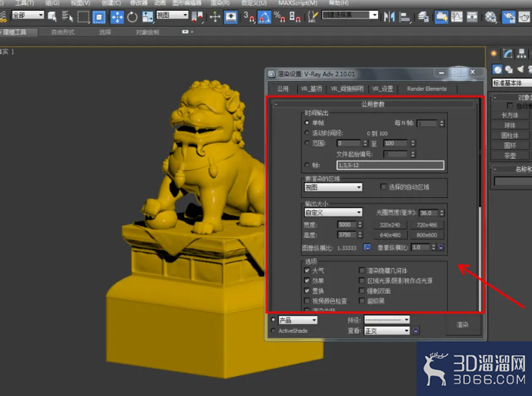The height and width of the screenshot is (396, 532).
Task: Open the named selection sets dropdown
Action: pyautogui.click(x=350, y=15)
